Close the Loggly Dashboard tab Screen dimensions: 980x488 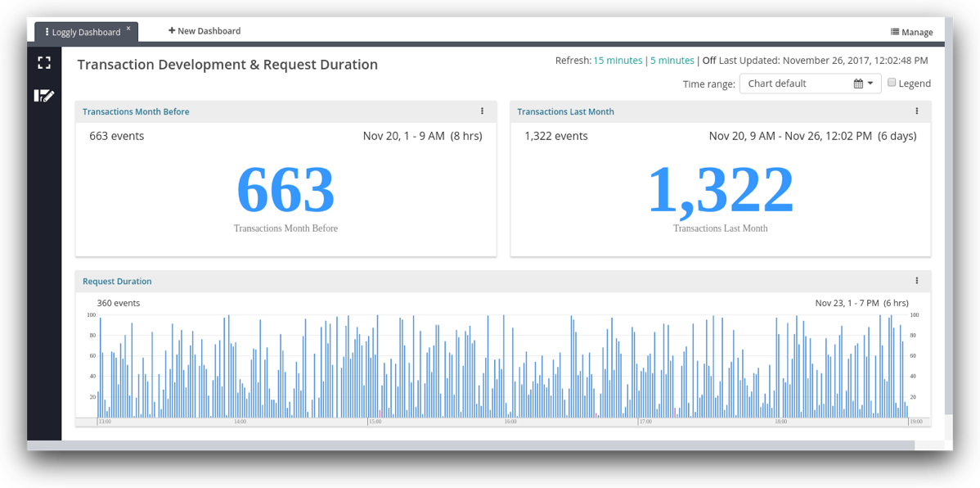(x=128, y=29)
